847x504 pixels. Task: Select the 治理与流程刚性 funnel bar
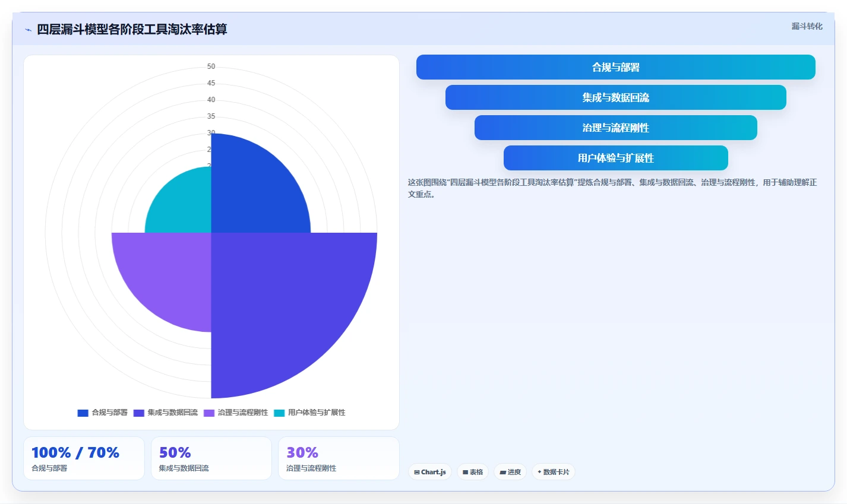point(615,128)
